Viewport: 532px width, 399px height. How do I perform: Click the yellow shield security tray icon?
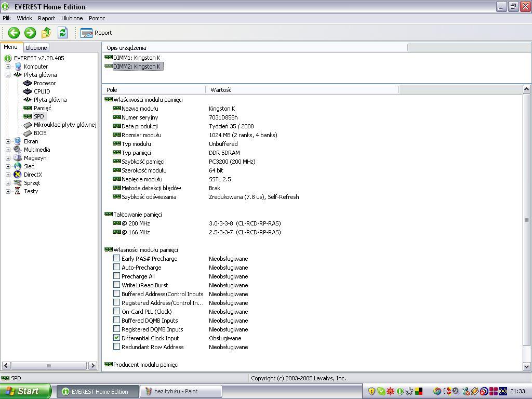(x=371, y=391)
